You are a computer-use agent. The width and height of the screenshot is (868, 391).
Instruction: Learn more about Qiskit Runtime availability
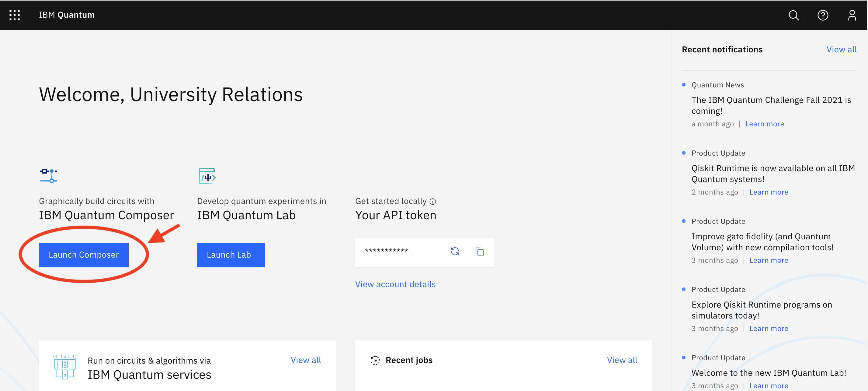pyautogui.click(x=769, y=192)
